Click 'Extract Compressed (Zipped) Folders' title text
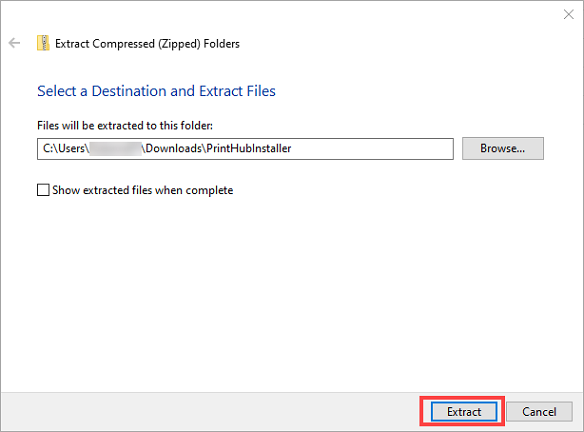The width and height of the screenshot is (584, 432). point(147,44)
